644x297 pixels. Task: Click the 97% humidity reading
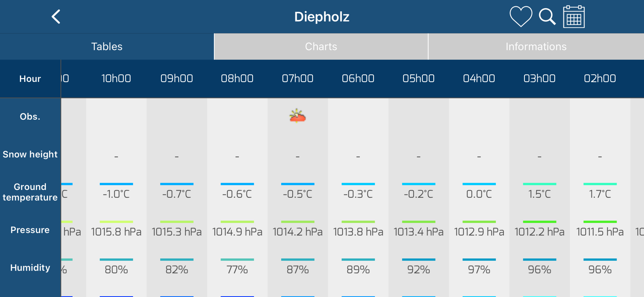479,270
